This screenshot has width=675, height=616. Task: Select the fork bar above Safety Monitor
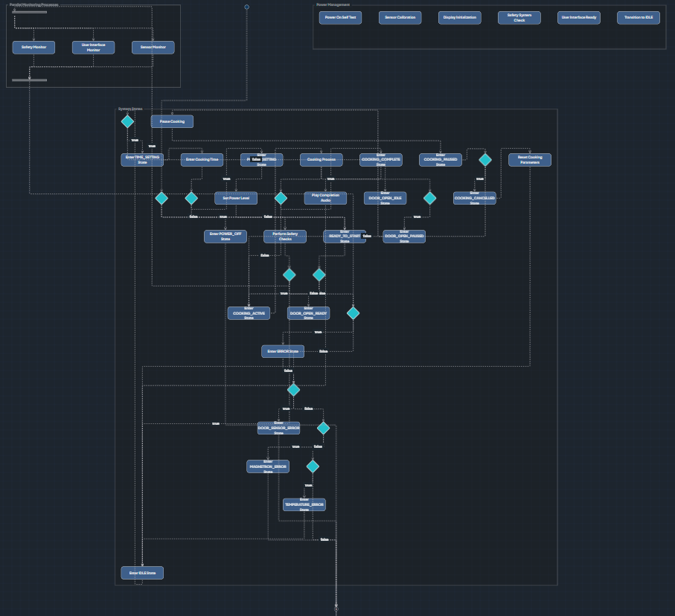coord(29,12)
